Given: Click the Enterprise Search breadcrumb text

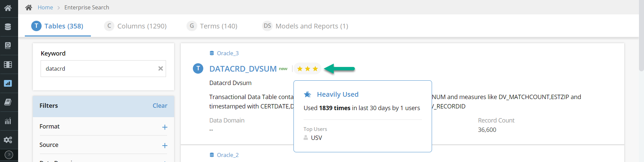Looking at the screenshot, I should point(87,7).
